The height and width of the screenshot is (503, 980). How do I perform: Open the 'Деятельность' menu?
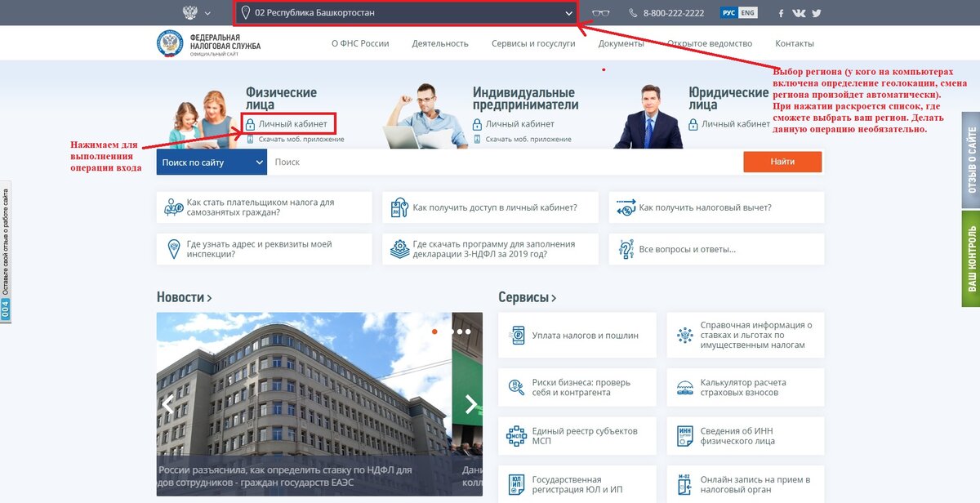point(440,43)
